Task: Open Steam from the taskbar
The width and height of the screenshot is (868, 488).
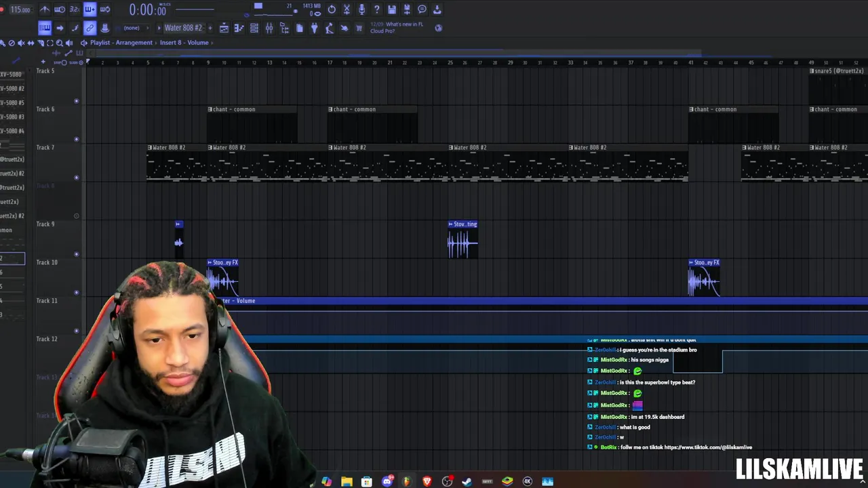Action: tap(467, 481)
